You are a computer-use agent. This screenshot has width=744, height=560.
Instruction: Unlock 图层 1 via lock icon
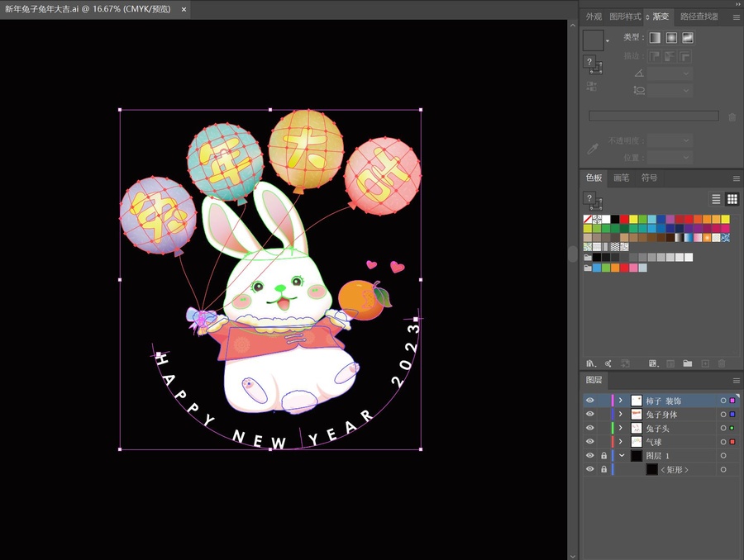click(x=603, y=456)
